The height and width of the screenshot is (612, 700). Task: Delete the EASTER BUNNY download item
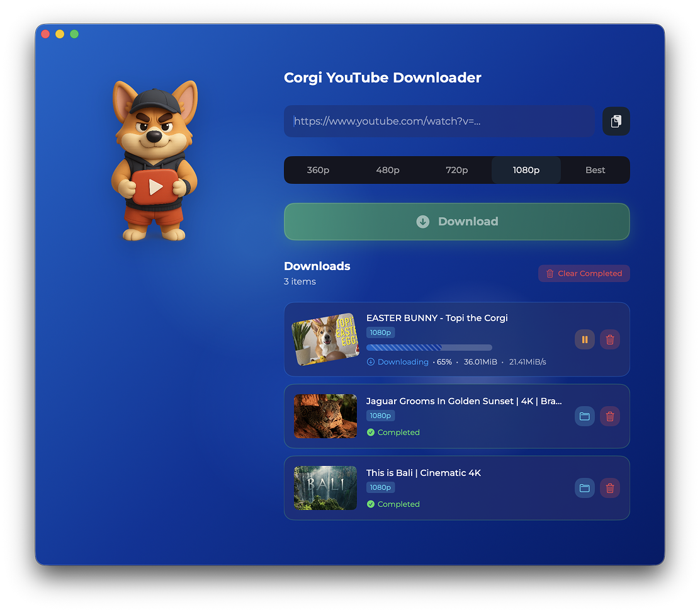pyautogui.click(x=609, y=339)
